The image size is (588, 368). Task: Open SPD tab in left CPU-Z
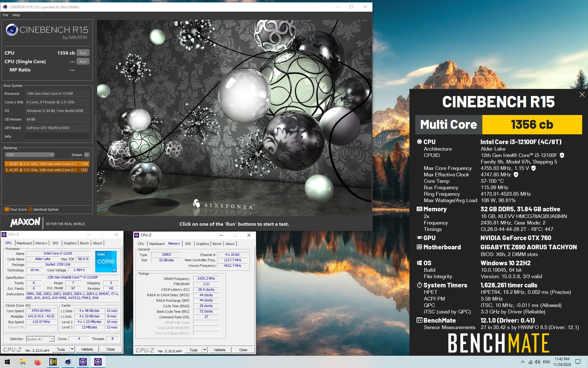[x=55, y=243]
